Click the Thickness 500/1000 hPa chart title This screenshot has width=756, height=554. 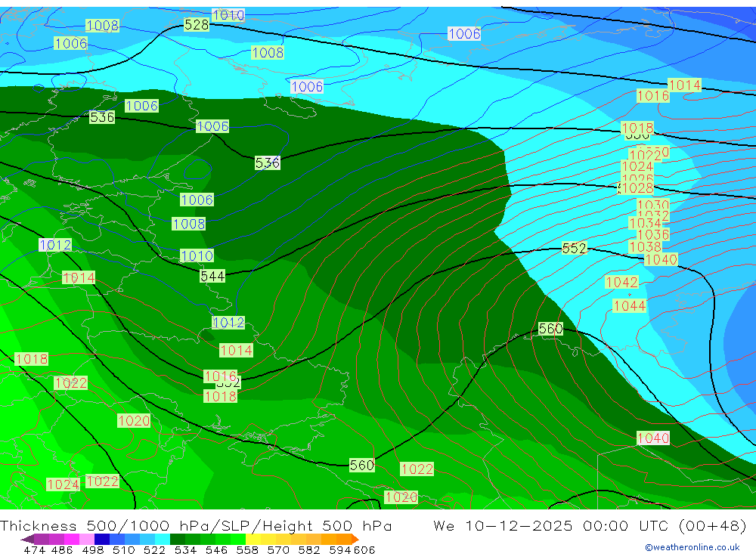click(196, 525)
